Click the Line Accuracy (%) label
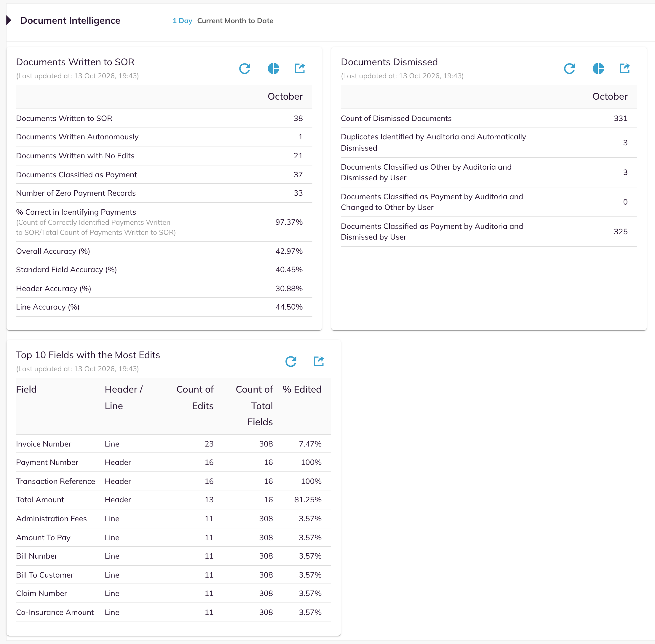Screen dimensions: 655x644 (48, 307)
